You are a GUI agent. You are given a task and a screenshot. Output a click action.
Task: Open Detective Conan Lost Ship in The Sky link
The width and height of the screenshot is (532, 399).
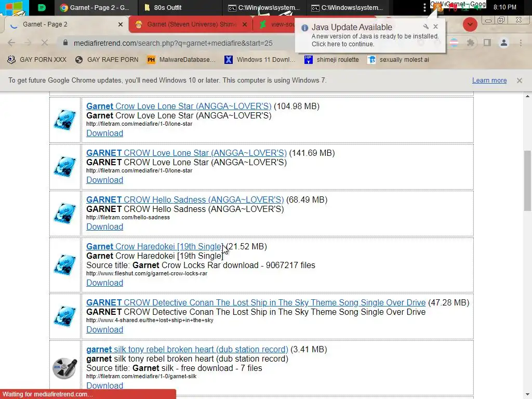(x=256, y=303)
